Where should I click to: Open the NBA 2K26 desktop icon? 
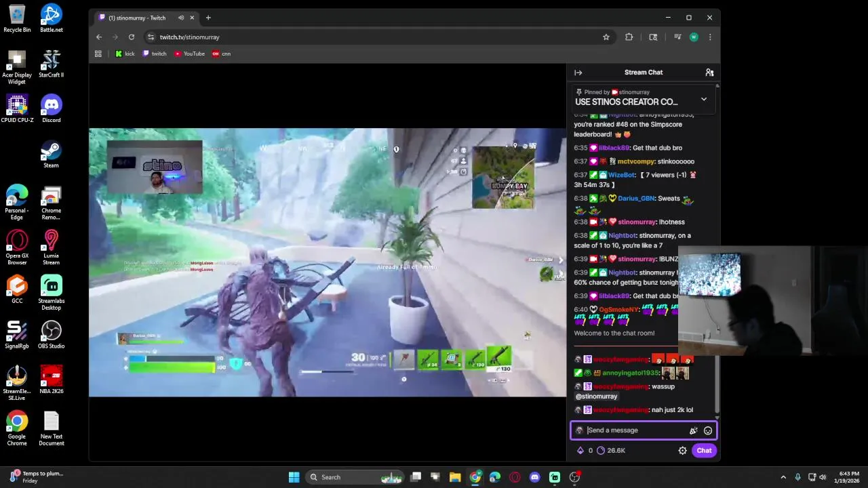(51, 380)
